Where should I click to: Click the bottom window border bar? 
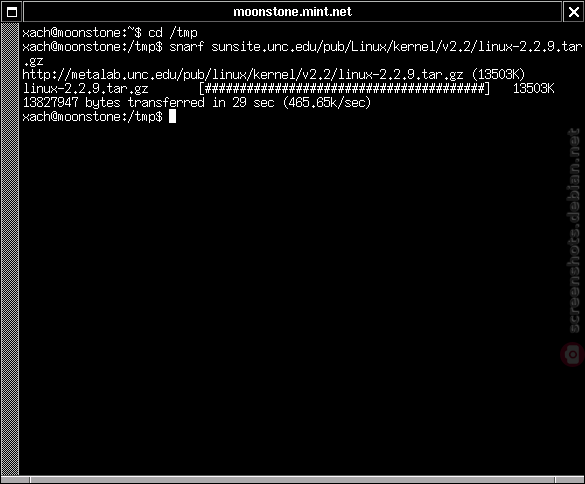[x=292, y=480]
